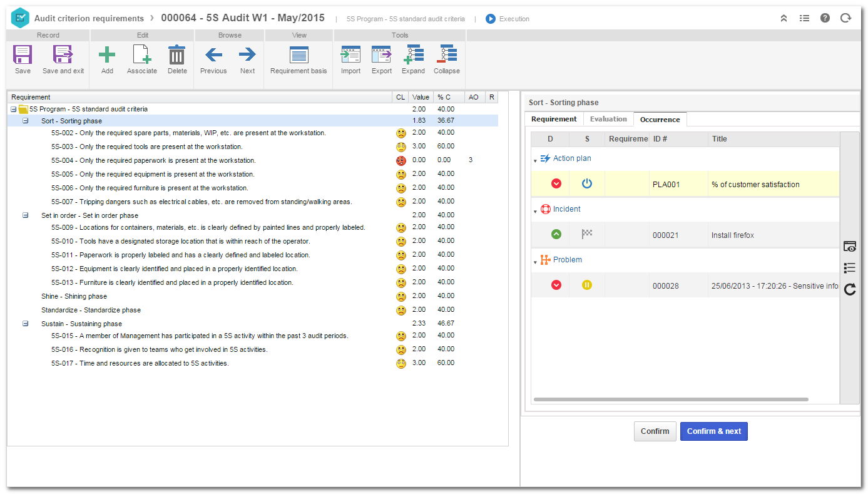Click the refresh icon in header
This screenshot has width=868, height=494.
[x=845, y=18]
